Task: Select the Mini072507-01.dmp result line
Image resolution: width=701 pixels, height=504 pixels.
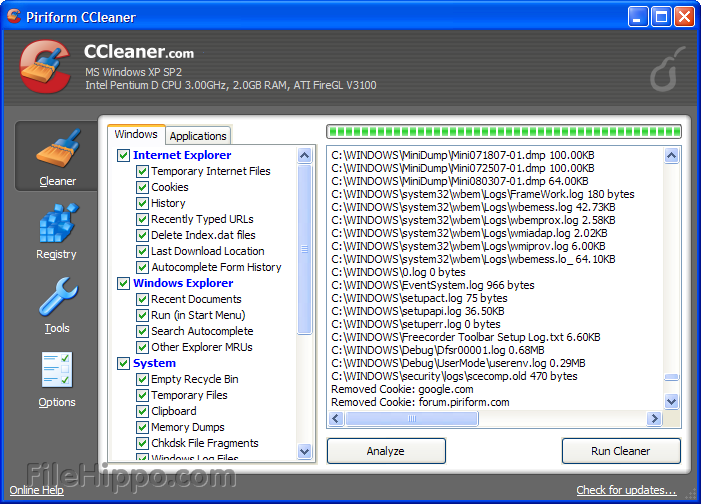Action: click(463, 168)
